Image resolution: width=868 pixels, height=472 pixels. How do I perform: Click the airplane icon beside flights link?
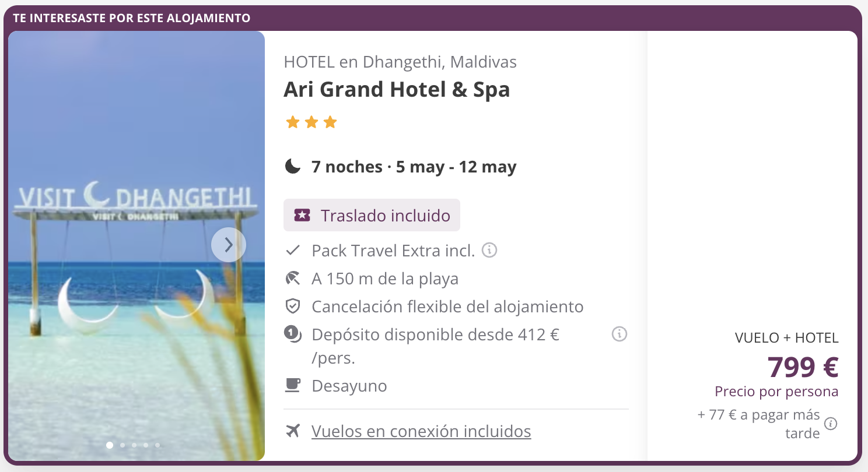[x=293, y=431]
